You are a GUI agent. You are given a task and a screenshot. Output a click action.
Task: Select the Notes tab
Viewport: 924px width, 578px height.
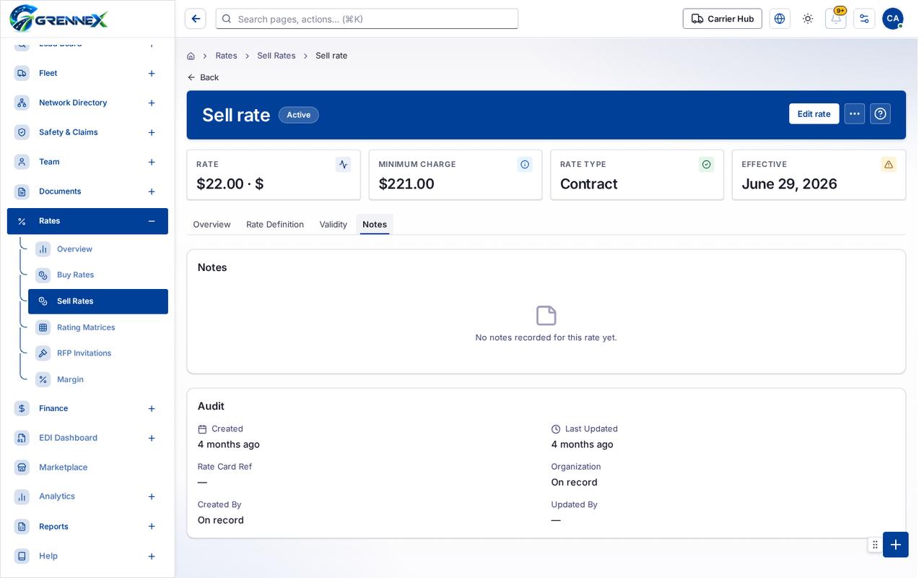(375, 225)
